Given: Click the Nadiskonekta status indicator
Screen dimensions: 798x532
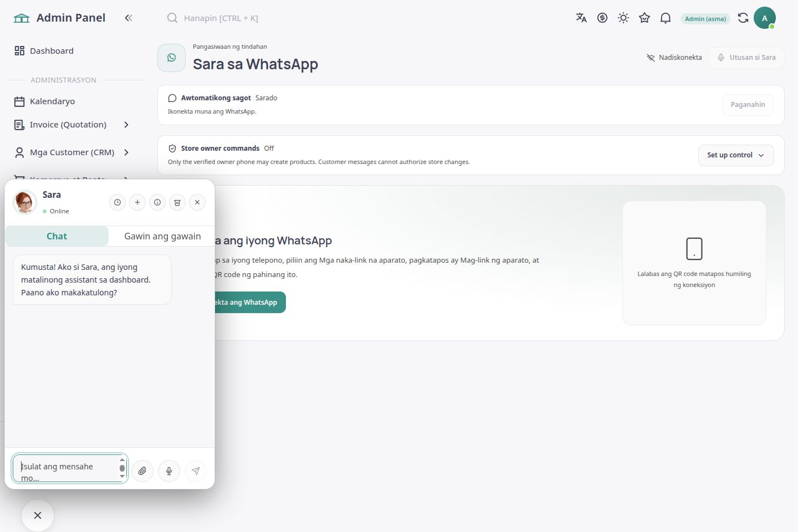Looking at the screenshot, I should 674,58.
